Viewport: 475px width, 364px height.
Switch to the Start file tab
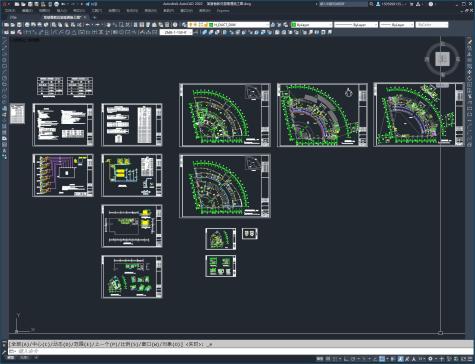point(13,17)
